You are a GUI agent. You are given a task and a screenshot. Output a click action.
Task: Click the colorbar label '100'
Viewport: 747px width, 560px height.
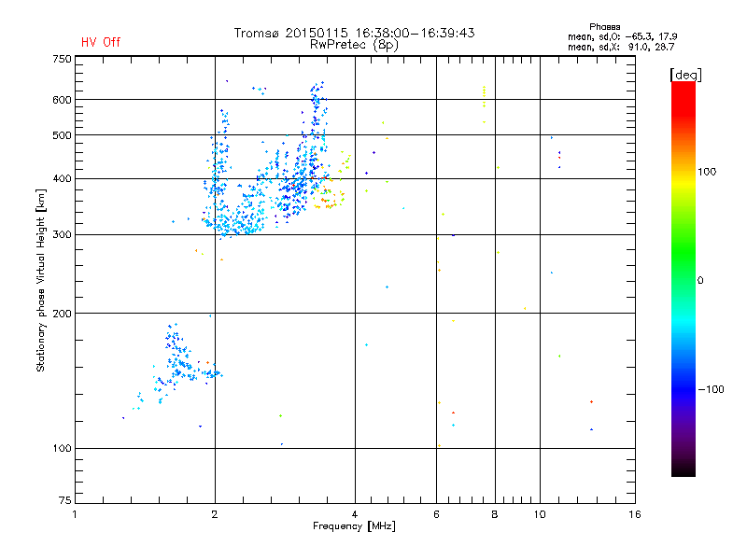[707, 172]
